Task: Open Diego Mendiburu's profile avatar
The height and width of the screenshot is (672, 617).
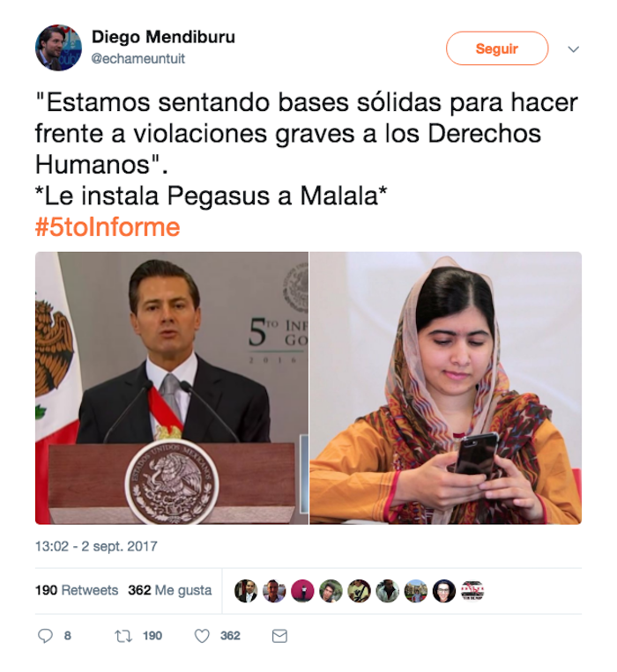Action: point(58,48)
